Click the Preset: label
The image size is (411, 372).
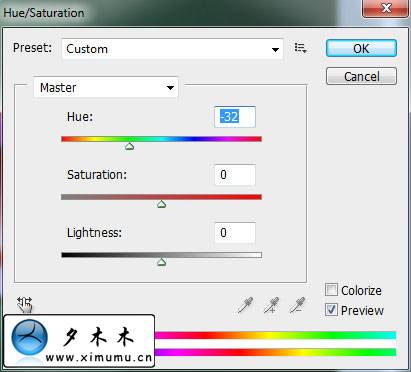pyautogui.click(x=32, y=48)
